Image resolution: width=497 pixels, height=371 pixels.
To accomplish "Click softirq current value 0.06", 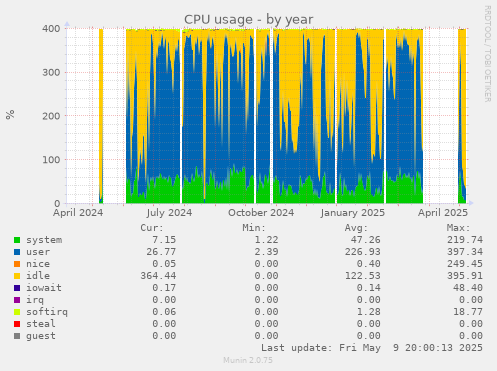I will 164,312.
